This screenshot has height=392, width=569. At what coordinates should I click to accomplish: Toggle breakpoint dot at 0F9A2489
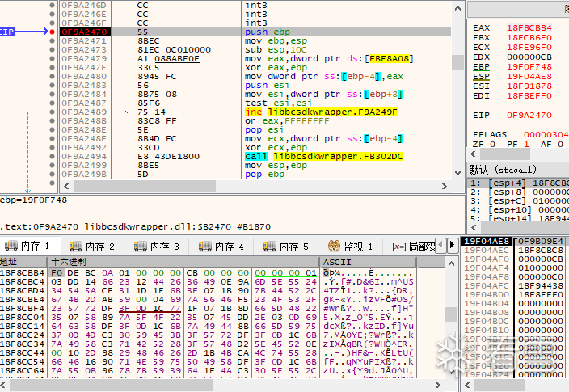click(x=52, y=112)
